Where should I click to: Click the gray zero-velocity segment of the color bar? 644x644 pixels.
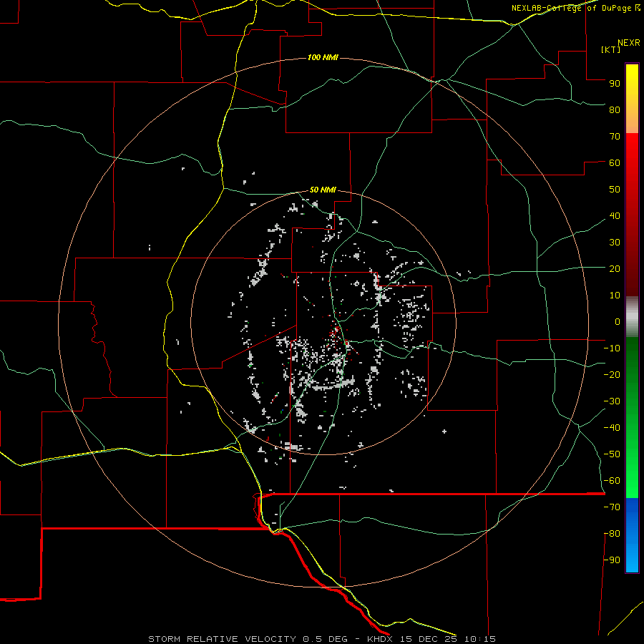click(x=632, y=316)
